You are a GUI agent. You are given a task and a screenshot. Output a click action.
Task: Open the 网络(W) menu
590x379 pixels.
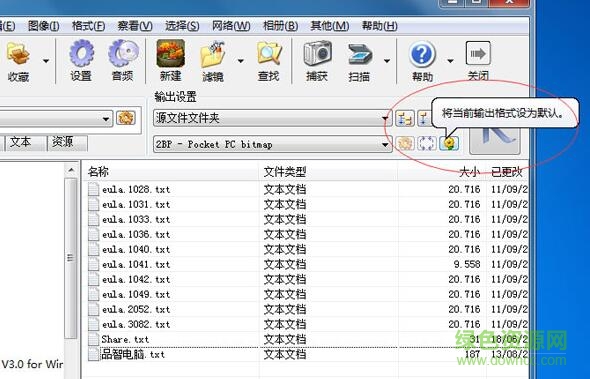tap(231, 26)
